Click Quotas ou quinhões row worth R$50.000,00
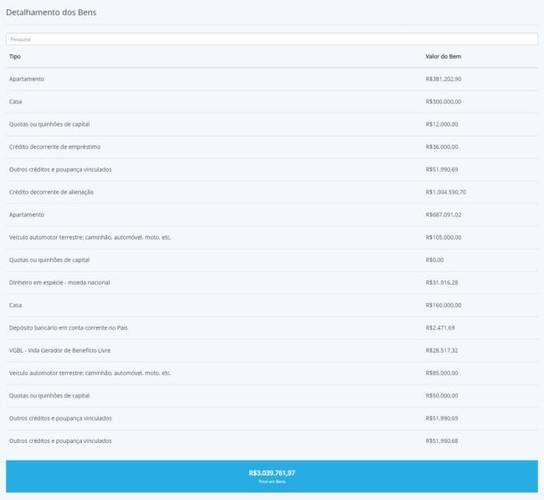Viewport: 544px width, 500px height. click(272, 396)
